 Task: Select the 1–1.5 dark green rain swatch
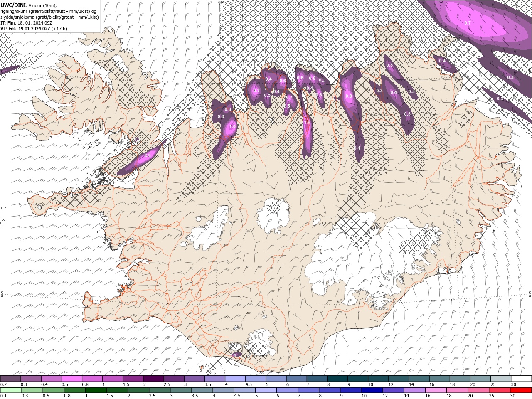[x=96, y=390]
